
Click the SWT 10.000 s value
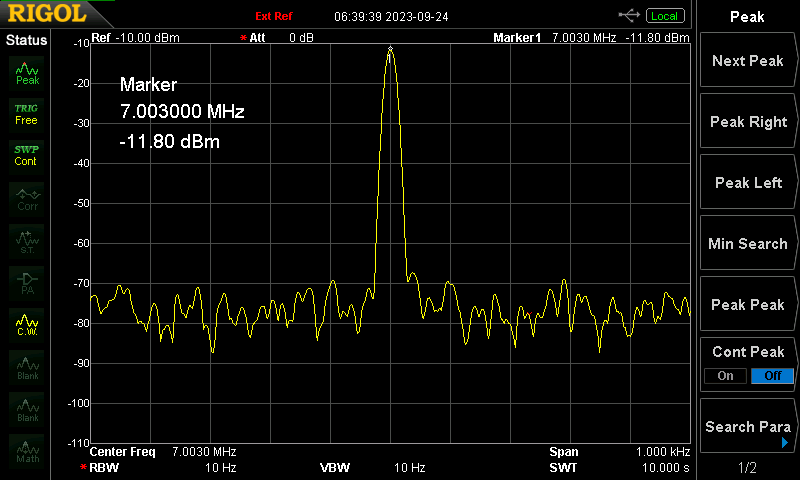(x=666, y=468)
